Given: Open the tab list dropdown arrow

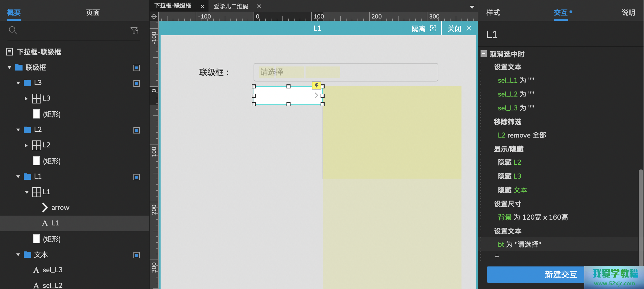Looking at the screenshot, I should pyautogui.click(x=472, y=7).
